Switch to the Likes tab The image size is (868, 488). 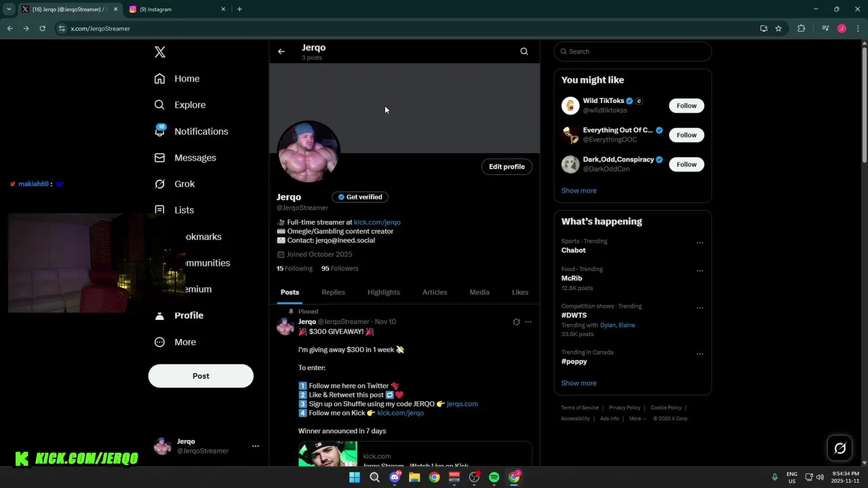point(520,292)
